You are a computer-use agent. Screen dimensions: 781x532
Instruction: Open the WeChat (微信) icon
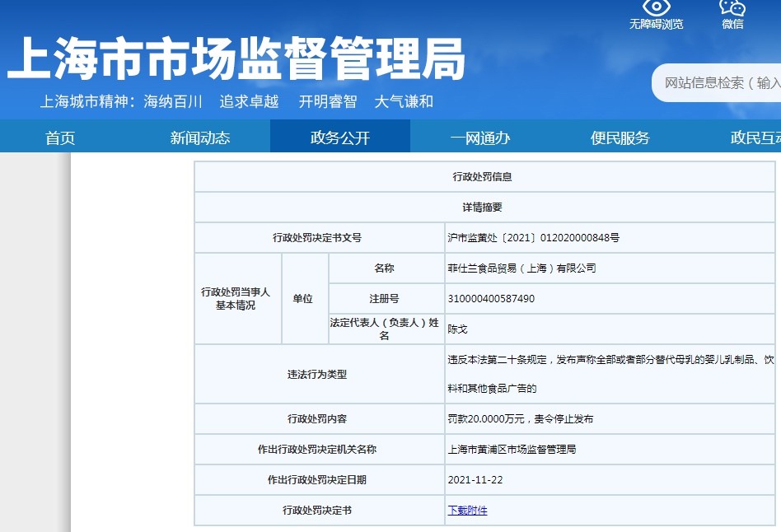(x=732, y=8)
